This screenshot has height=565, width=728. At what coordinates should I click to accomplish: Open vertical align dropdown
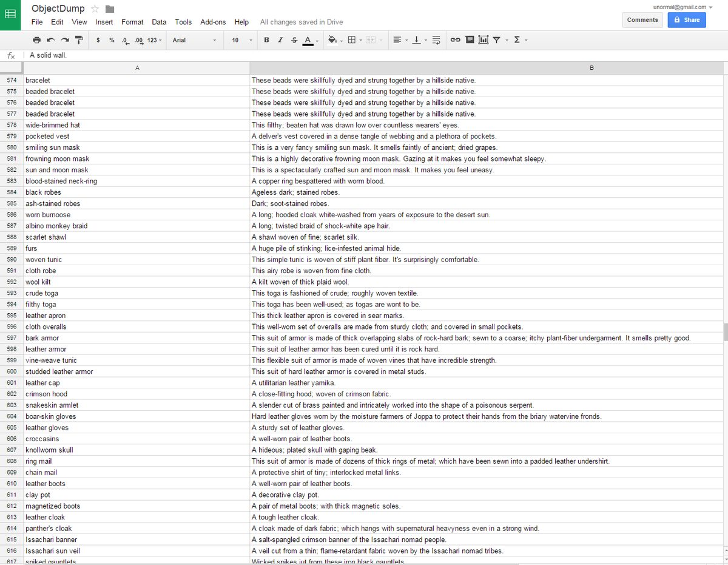coord(419,40)
